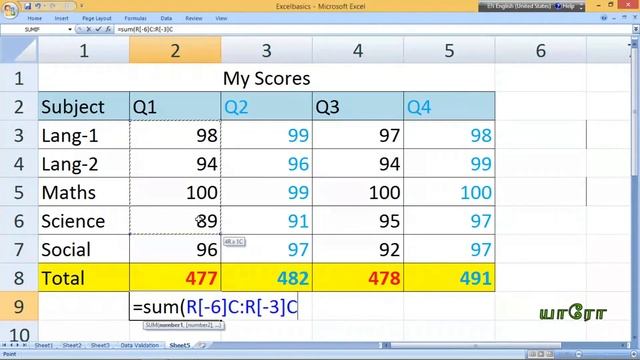Click the 'My Scores' title cell
Image resolution: width=640 pixels, height=360 pixels.
[x=267, y=78]
